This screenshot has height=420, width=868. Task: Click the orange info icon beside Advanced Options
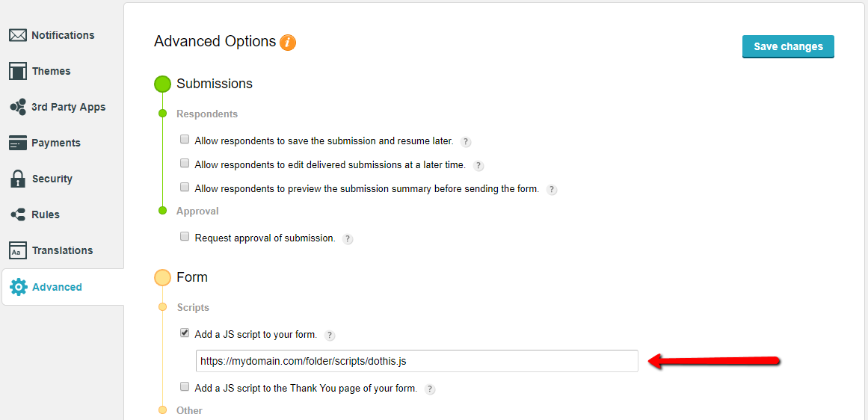288,43
